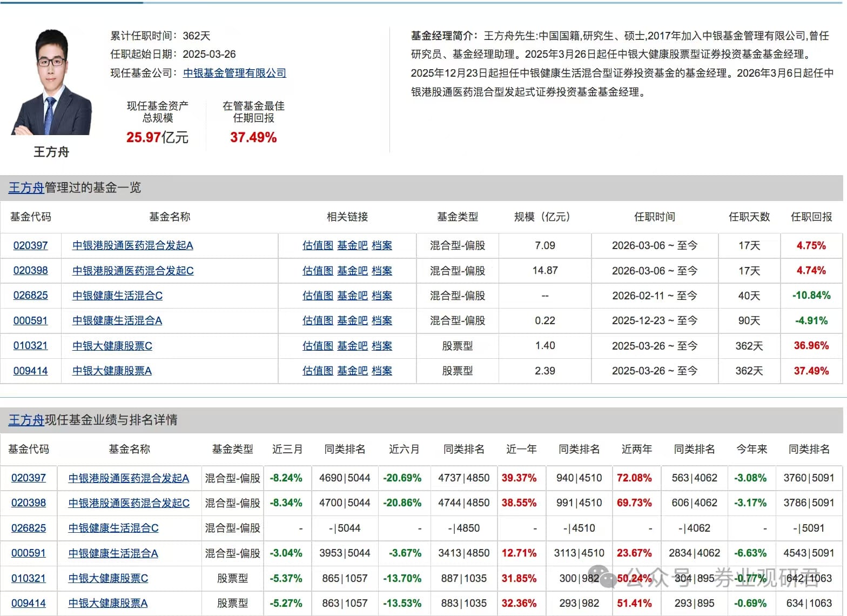The height and width of the screenshot is (616, 847).
Task: Open 基金吧 for 中银大健康股票C row
Action: tap(352, 346)
